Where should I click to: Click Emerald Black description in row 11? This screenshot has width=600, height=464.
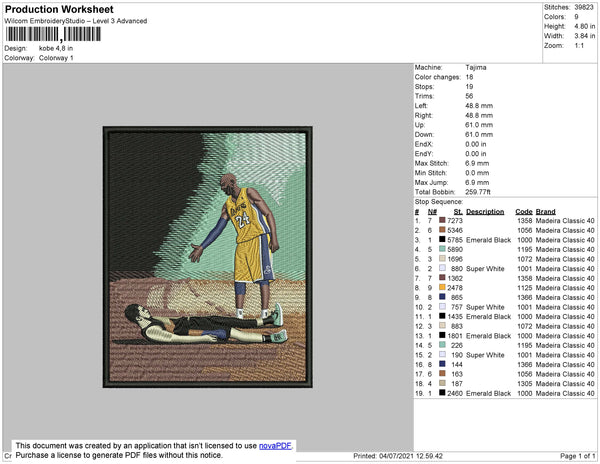point(489,317)
